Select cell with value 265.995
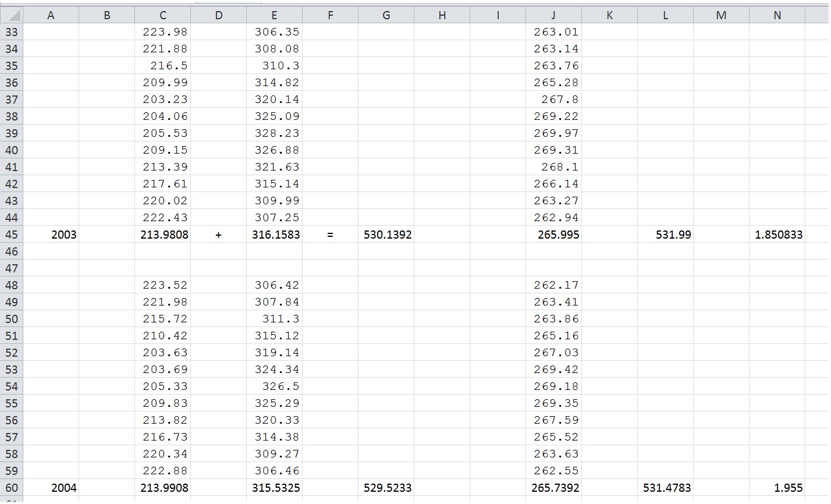831x504 pixels. tap(553, 235)
